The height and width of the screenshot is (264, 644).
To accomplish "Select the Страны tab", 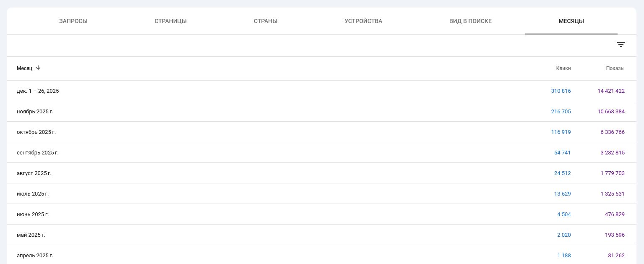I will point(266,21).
